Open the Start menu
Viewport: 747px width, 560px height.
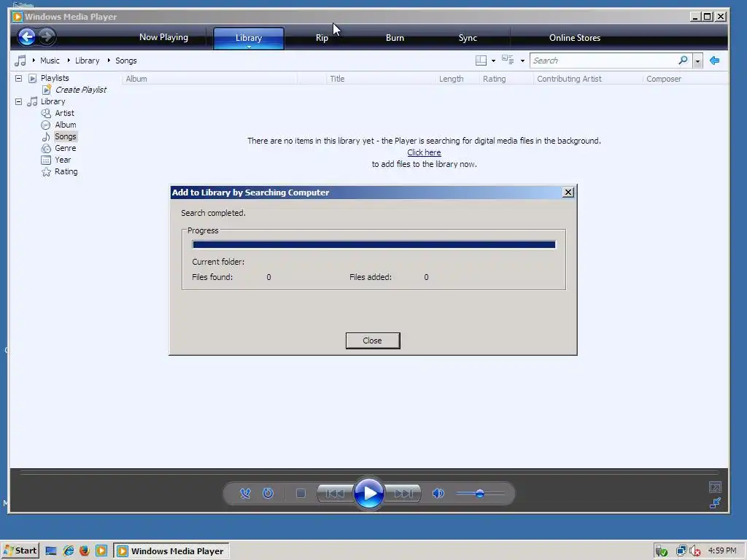20,551
